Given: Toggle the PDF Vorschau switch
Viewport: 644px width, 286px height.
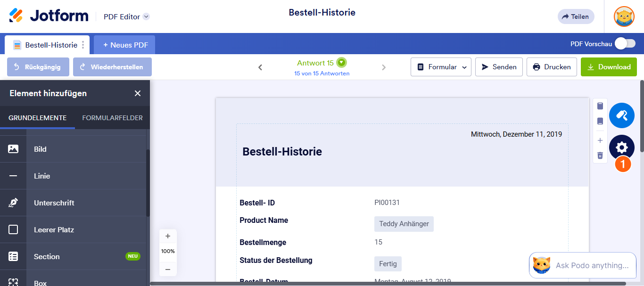Looking at the screenshot, I should (625, 44).
